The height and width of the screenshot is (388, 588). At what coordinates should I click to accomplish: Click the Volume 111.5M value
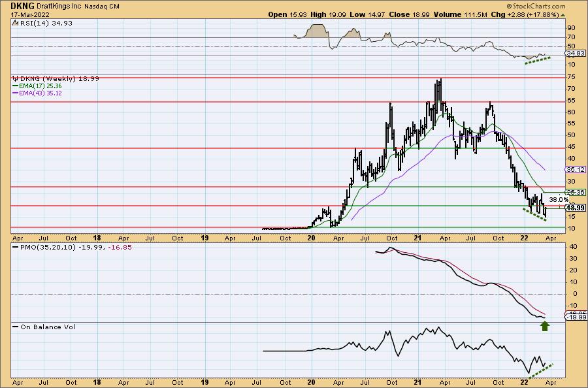[x=460, y=14]
